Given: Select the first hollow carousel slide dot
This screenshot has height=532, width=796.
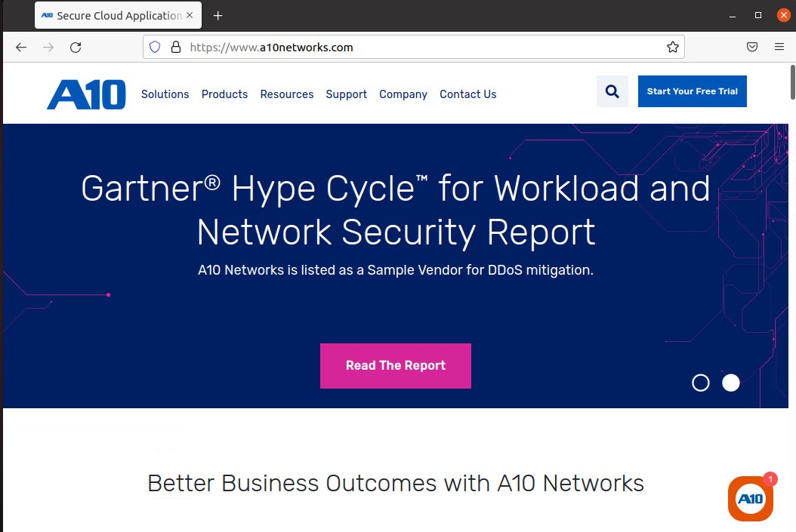Looking at the screenshot, I should tap(701, 383).
